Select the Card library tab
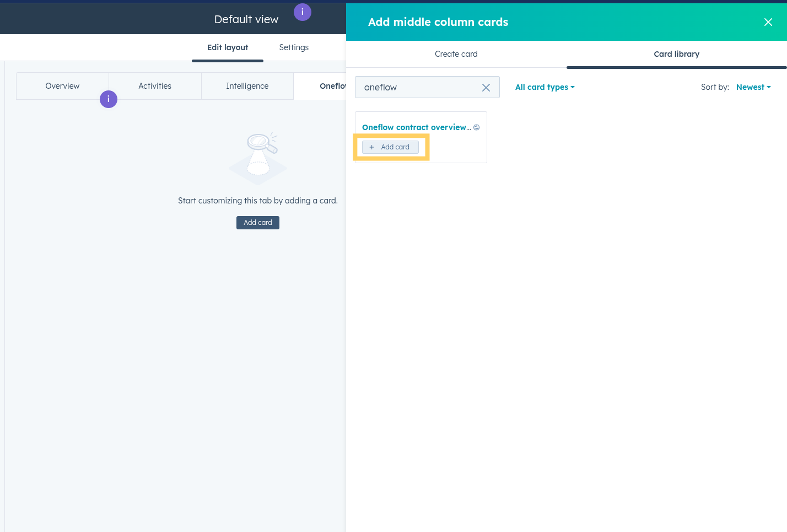 click(677, 54)
